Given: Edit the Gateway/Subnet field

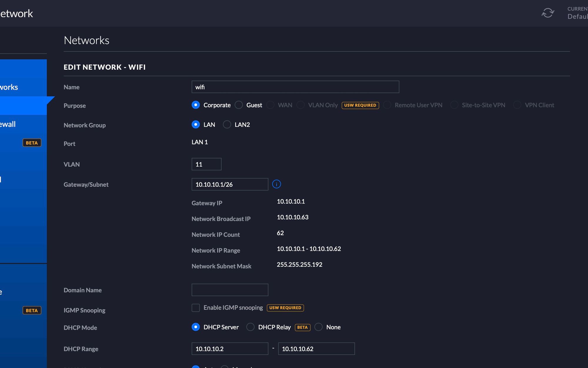Looking at the screenshot, I should [230, 184].
